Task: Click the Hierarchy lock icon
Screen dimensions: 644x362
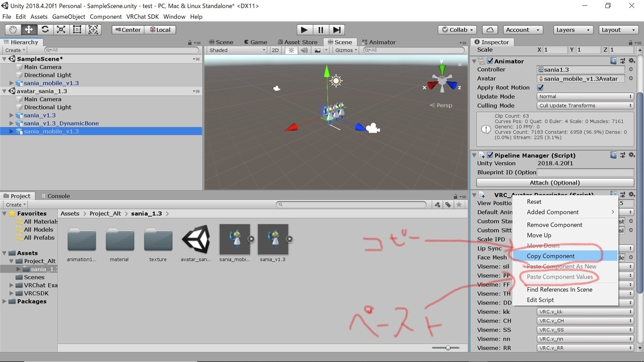Action: tap(190, 42)
